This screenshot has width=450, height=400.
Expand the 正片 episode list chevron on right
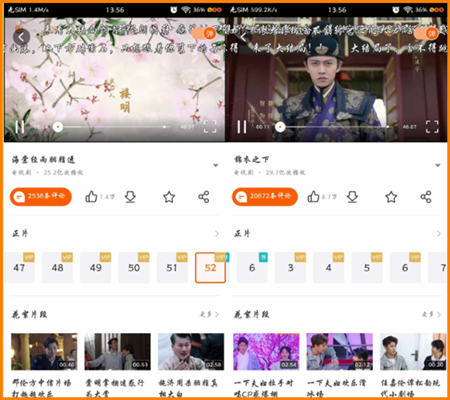439,234
